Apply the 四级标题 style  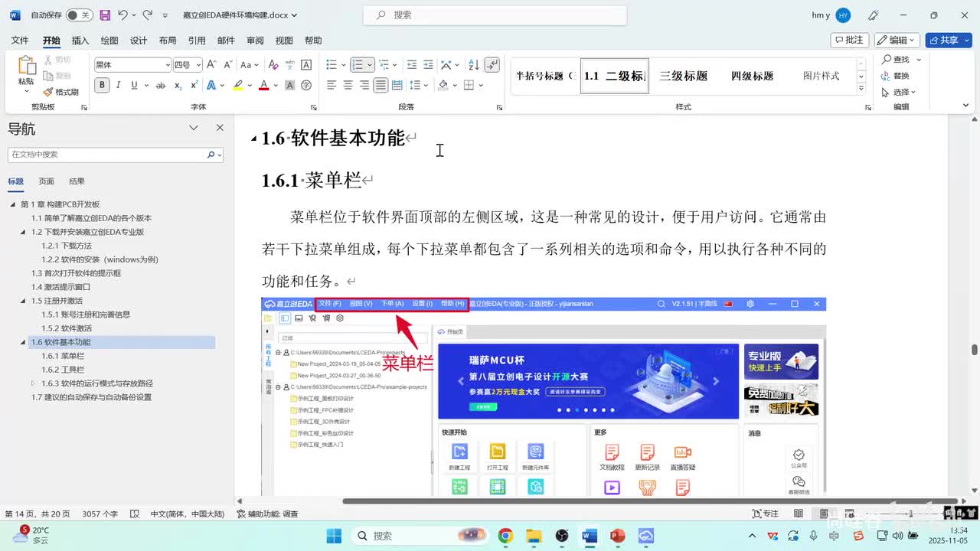click(x=752, y=76)
